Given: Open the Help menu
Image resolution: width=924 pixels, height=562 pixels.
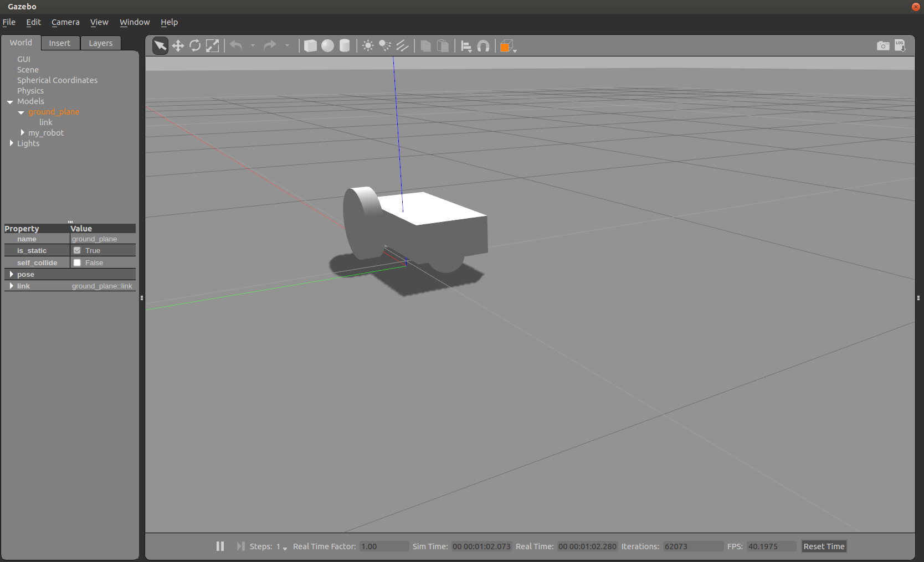Looking at the screenshot, I should pyautogui.click(x=169, y=22).
